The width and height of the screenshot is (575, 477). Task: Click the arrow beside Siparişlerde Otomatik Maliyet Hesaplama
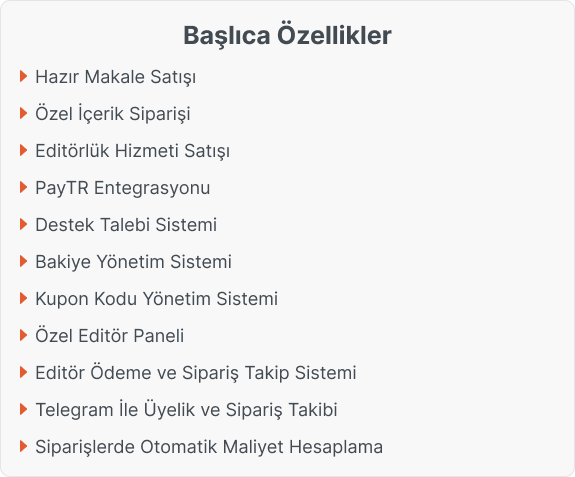click(x=23, y=446)
